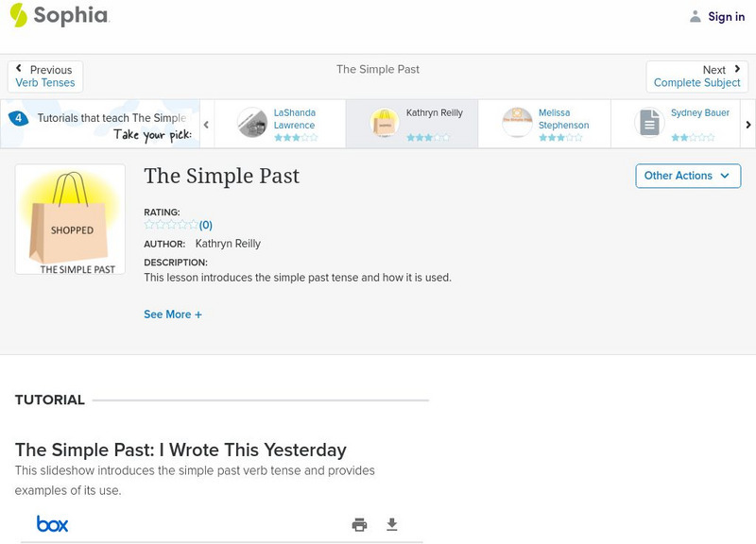Click the Sophia logo
This screenshot has height=544, width=756.
[59, 16]
